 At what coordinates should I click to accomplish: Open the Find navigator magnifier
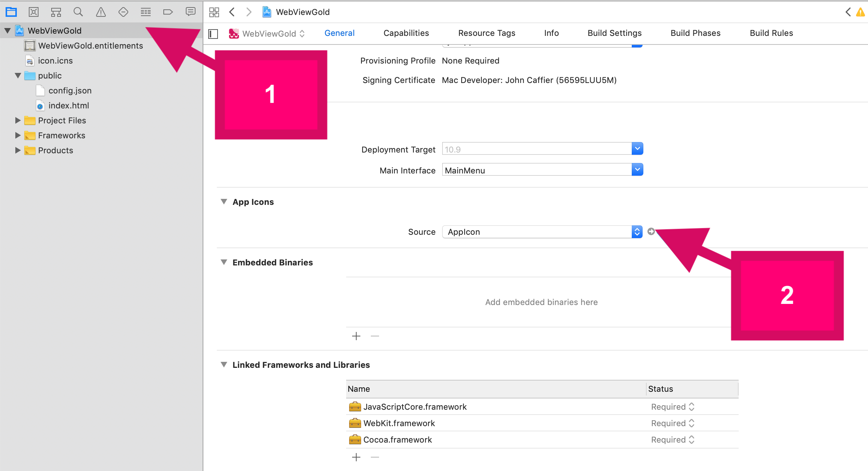tap(78, 12)
